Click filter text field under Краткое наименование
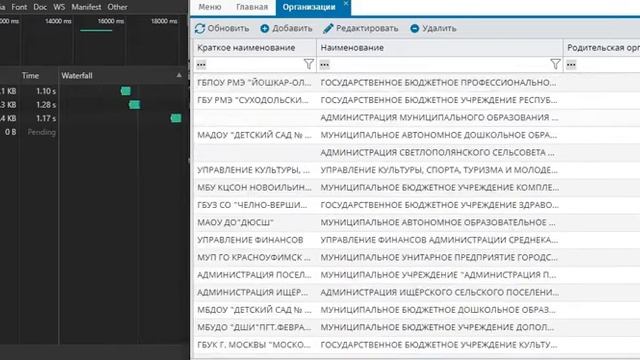This screenshot has height=360, width=640. point(255,64)
